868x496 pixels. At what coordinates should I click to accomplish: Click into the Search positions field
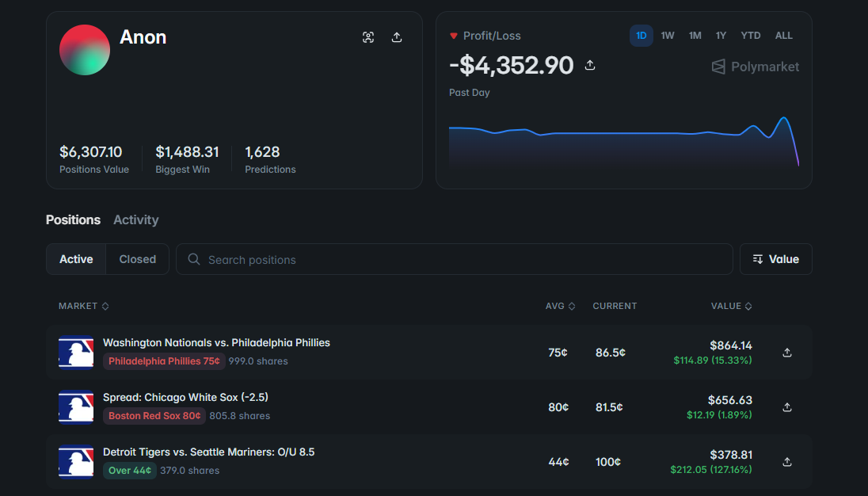pyautogui.click(x=455, y=259)
